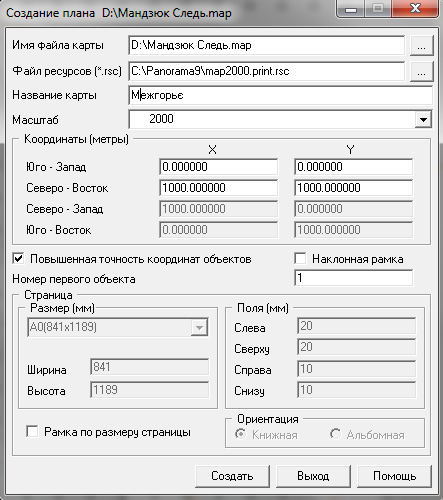Screen dimensions: 443x500
Task: Click the Файл ресурсов path field
Action: coord(266,71)
